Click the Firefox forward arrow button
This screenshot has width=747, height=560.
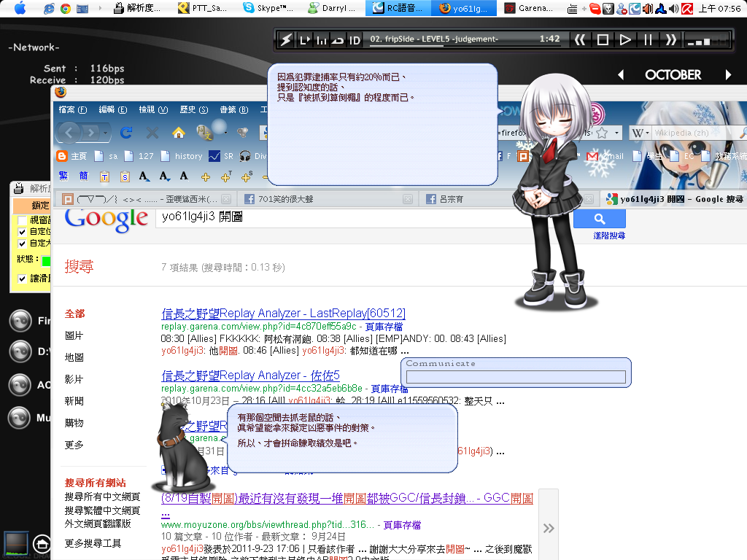coord(90,133)
